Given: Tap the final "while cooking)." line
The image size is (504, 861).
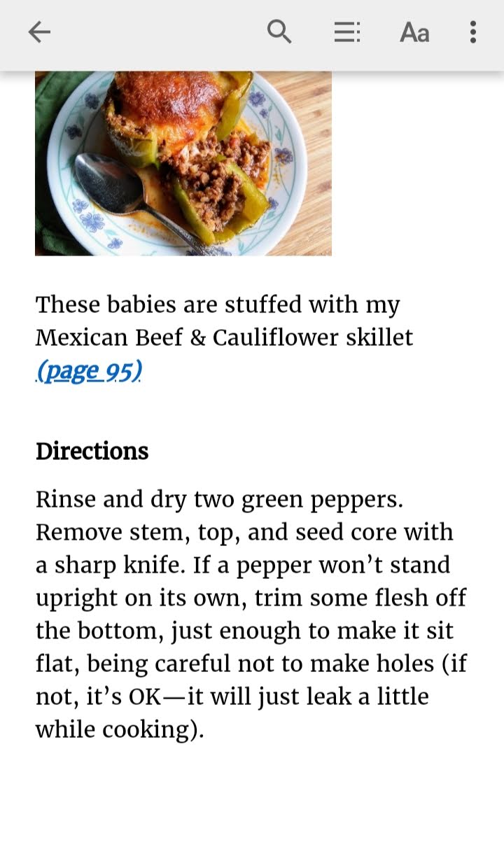Looking at the screenshot, I should pyautogui.click(x=120, y=729).
